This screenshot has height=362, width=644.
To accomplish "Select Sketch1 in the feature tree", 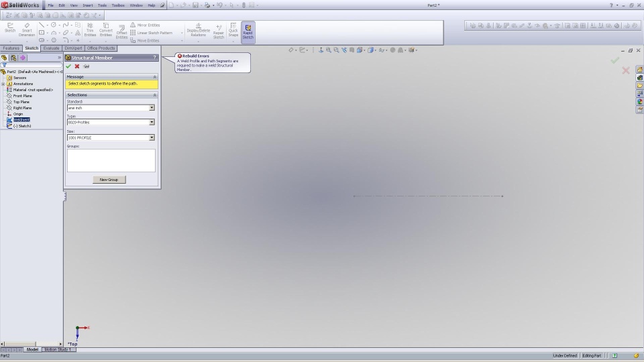I will pyautogui.click(x=21, y=126).
